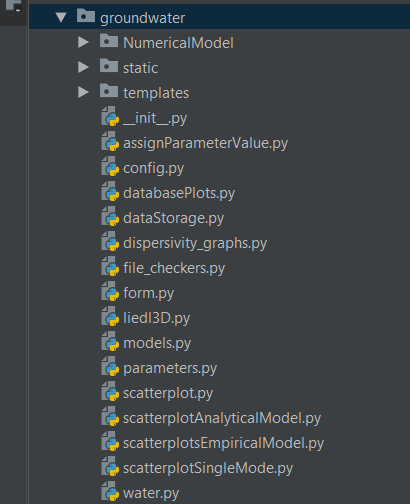Viewport: 410px width, 504px height.
Task: Select the scatterplotAnalyticalModel.py file name
Action: (x=222, y=418)
